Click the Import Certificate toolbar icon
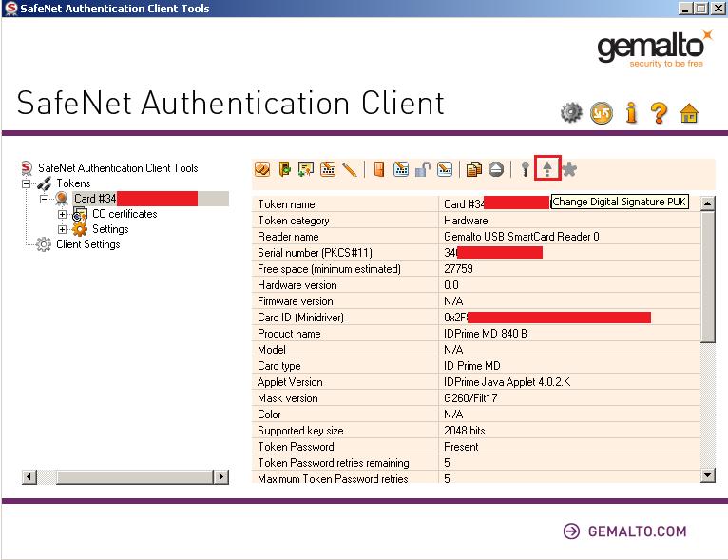Viewport: 728px width, 560px height. pos(306,169)
